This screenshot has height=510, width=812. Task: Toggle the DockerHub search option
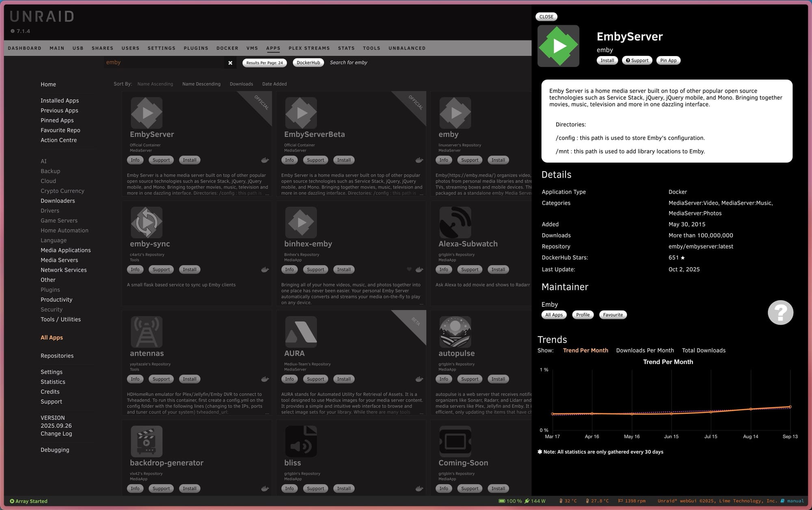coord(308,63)
